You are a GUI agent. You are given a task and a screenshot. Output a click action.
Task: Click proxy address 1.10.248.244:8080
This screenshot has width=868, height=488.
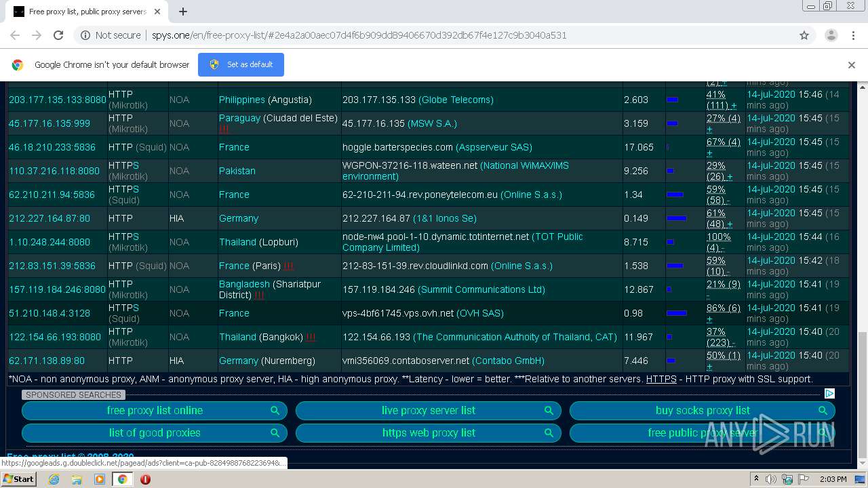coord(50,242)
